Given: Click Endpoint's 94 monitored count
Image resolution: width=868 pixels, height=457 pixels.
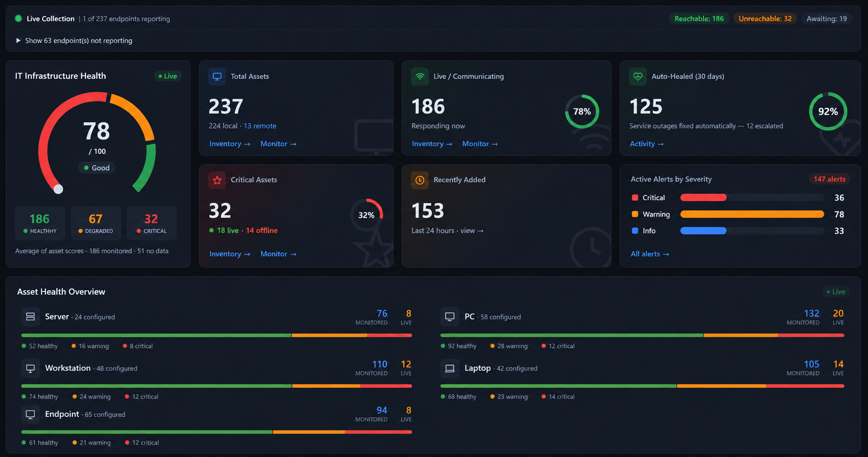Looking at the screenshot, I should coord(382,410).
